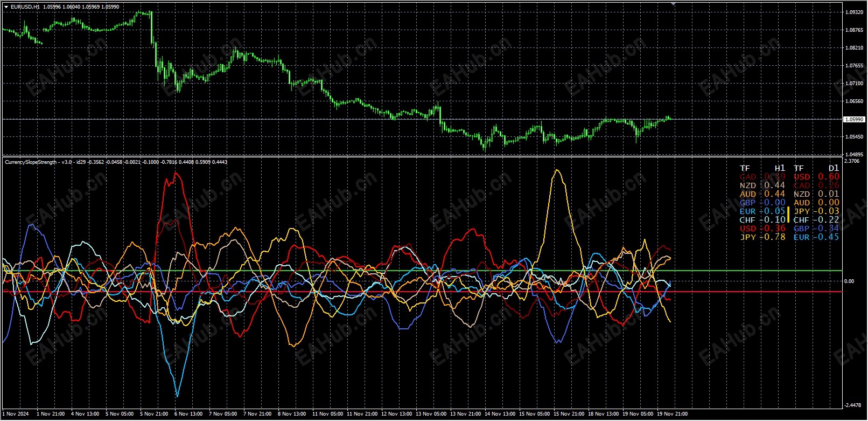
Task: Click the 11 Nov 21:00 time label
Action: tap(362, 414)
